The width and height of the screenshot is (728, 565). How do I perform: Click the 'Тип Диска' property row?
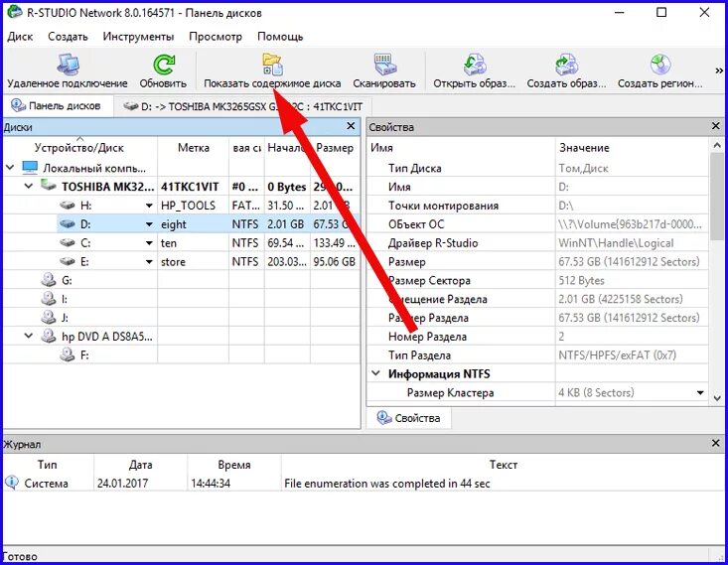(537, 168)
